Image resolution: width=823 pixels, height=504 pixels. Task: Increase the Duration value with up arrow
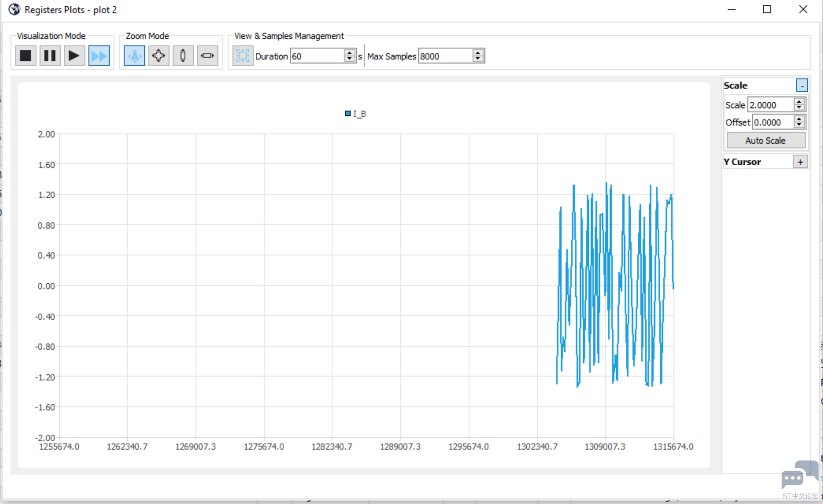pos(350,53)
